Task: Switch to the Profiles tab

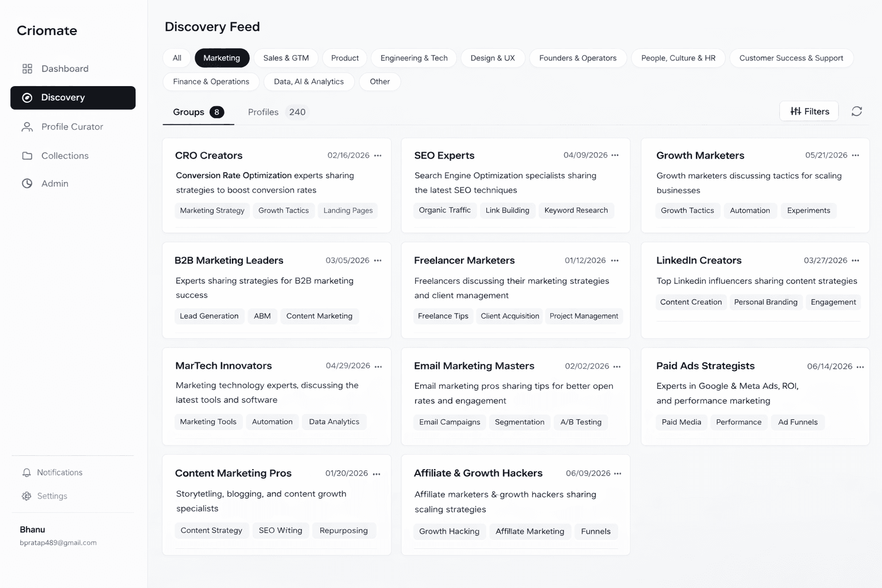Action: click(x=263, y=112)
